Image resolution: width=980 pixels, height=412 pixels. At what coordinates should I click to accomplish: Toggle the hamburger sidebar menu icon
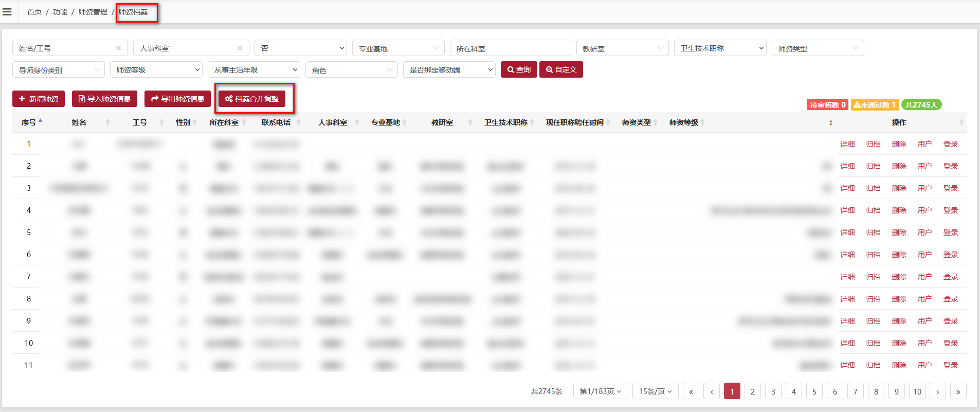(x=7, y=12)
